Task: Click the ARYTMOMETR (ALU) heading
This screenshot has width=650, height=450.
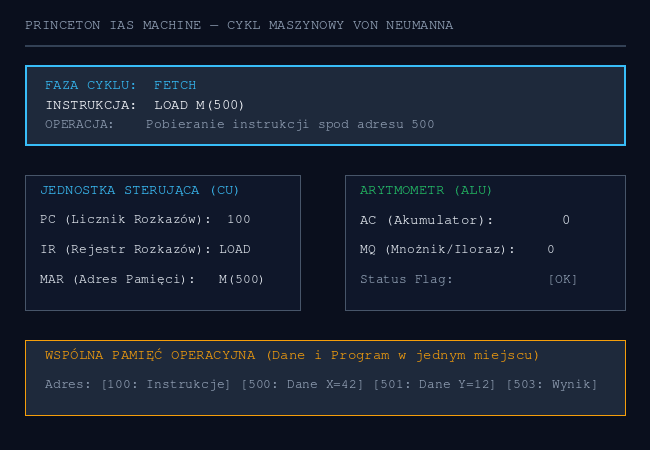Action: click(x=426, y=190)
